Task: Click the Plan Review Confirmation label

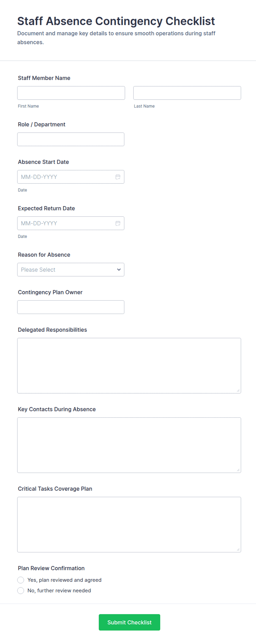Action: coord(51,568)
